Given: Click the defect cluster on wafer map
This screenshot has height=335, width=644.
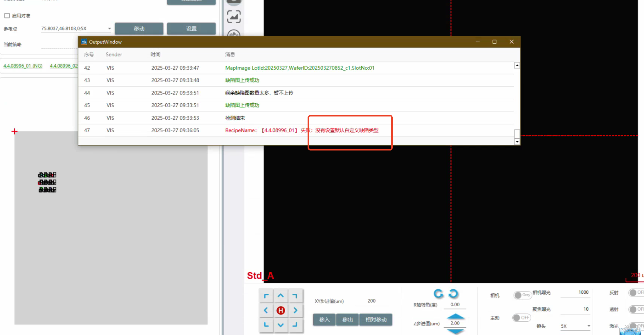Looking at the screenshot, I should (x=47, y=182).
